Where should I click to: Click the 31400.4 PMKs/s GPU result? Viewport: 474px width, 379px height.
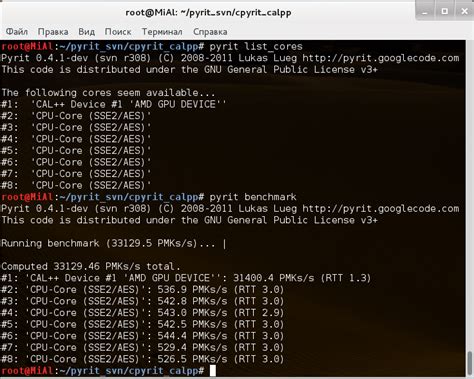point(273,278)
